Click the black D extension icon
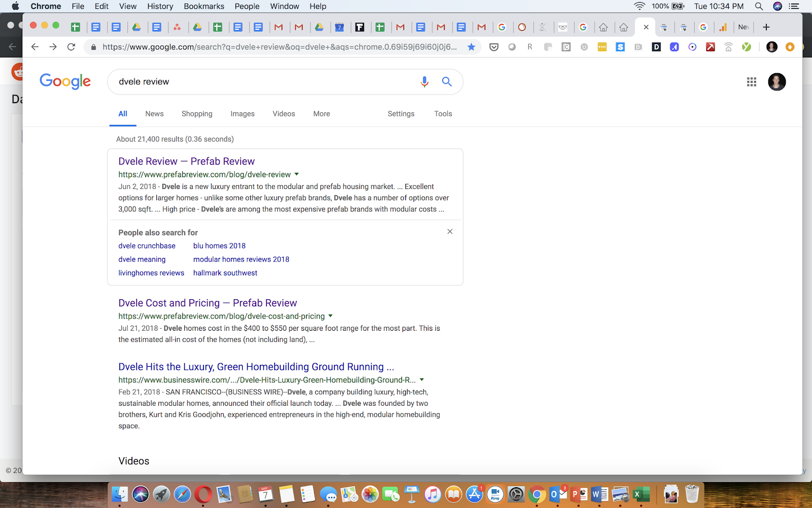 click(x=656, y=47)
